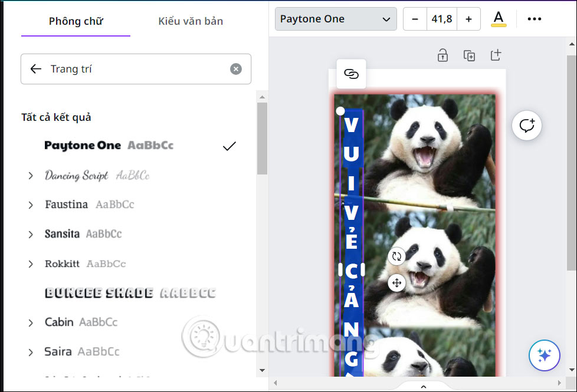Increase font size with the plus stepper
This screenshot has height=392, width=577.
point(468,18)
